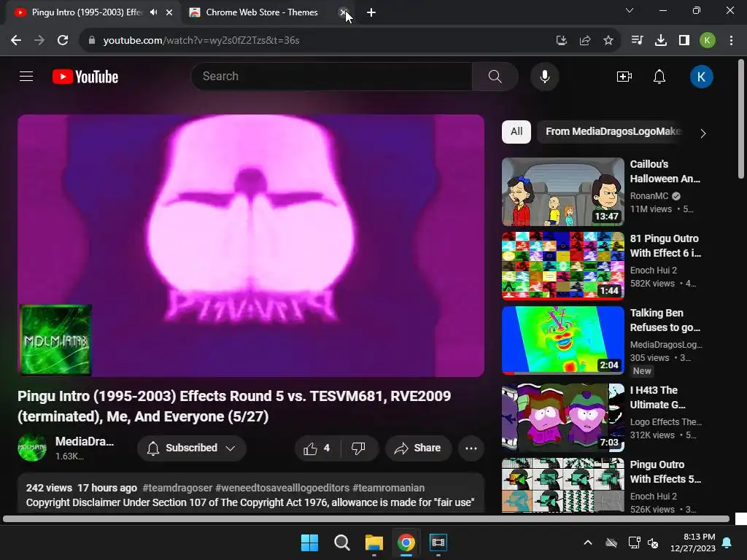This screenshot has width=747, height=560.
Task: Open Chrome three-dot menu
Action: pos(731,41)
